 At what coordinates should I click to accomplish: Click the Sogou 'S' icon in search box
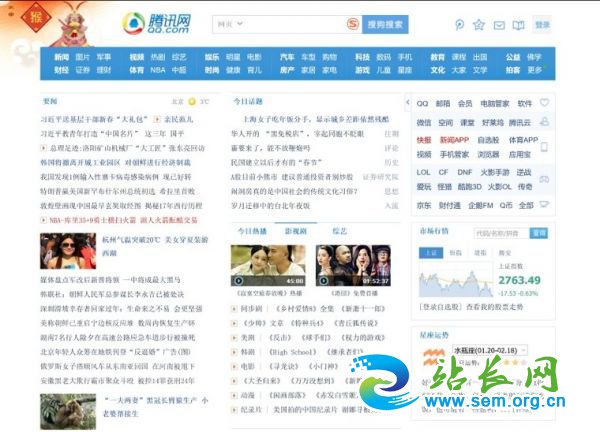pos(353,24)
